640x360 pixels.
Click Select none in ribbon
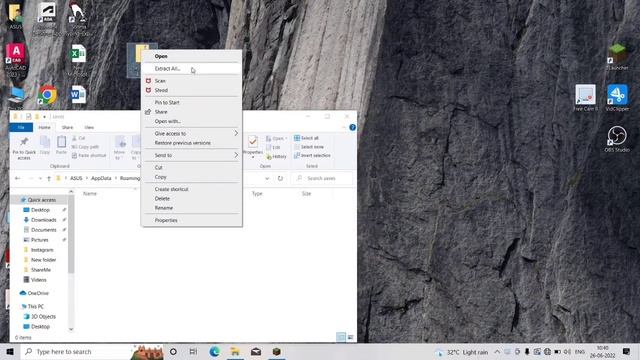(x=309, y=147)
